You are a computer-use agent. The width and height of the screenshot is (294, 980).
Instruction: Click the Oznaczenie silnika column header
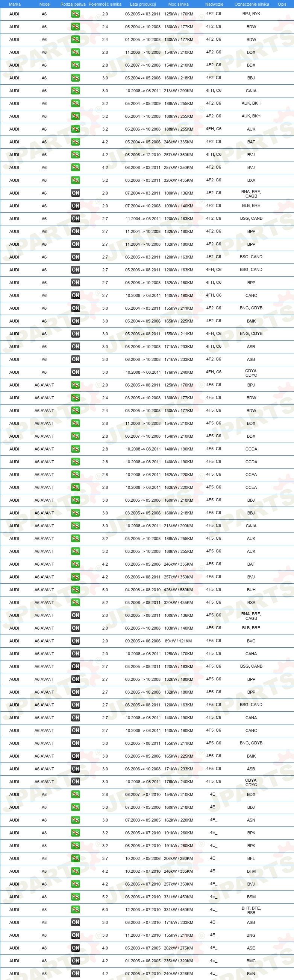point(252,4)
